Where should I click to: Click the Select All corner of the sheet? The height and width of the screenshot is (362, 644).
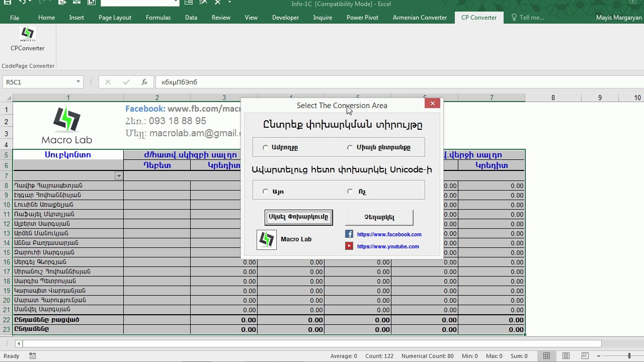(7, 98)
